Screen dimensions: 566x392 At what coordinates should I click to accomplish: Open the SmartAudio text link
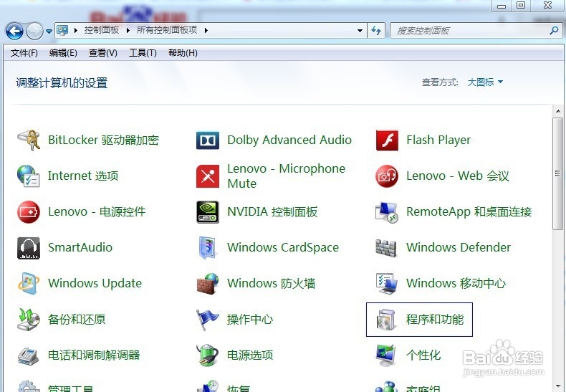80,248
